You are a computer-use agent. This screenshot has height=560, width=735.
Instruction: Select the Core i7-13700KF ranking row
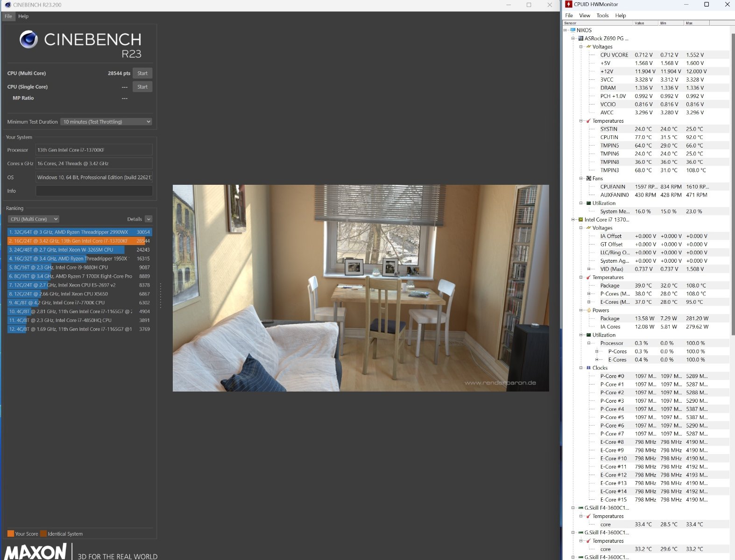click(79, 241)
